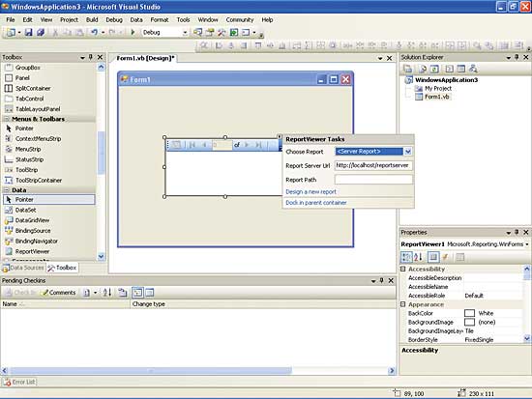Open the Debug configuration dropdown
The width and height of the screenshot is (532, 399).
point(185,33)
